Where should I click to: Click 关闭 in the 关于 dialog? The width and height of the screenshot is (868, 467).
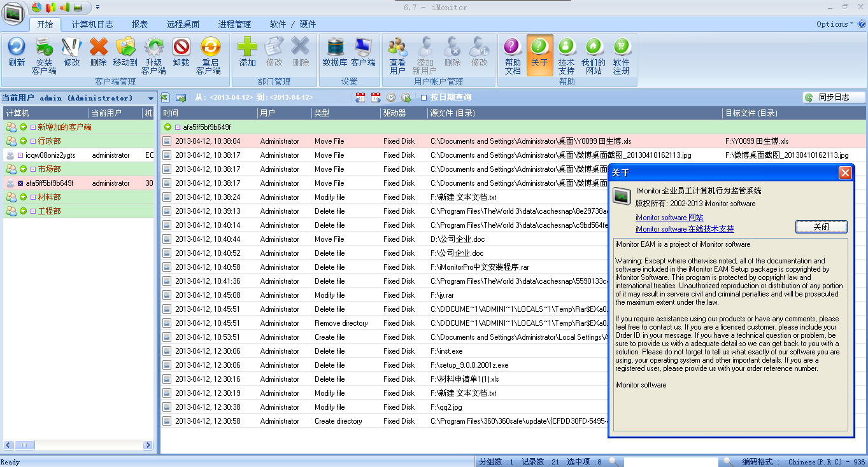click(822, 227)
